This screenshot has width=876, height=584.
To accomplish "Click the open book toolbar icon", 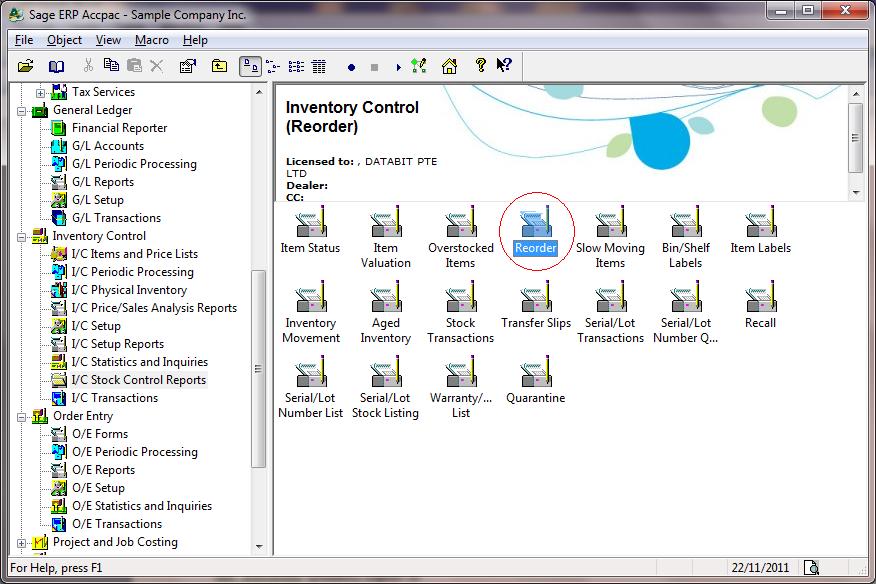I will pyautogui.click(x=56, y=67).
